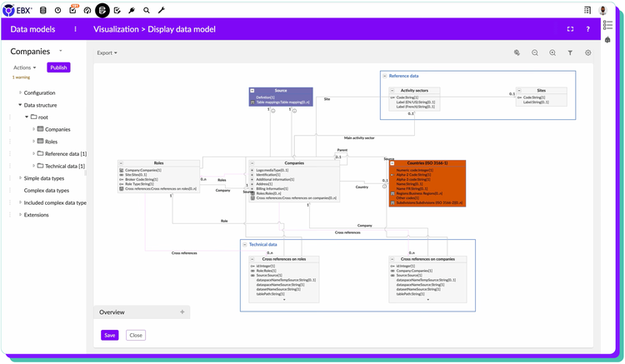Toggle full screen in purple header
The height and width of the screenshot is (364, 625).
point(570,29)
